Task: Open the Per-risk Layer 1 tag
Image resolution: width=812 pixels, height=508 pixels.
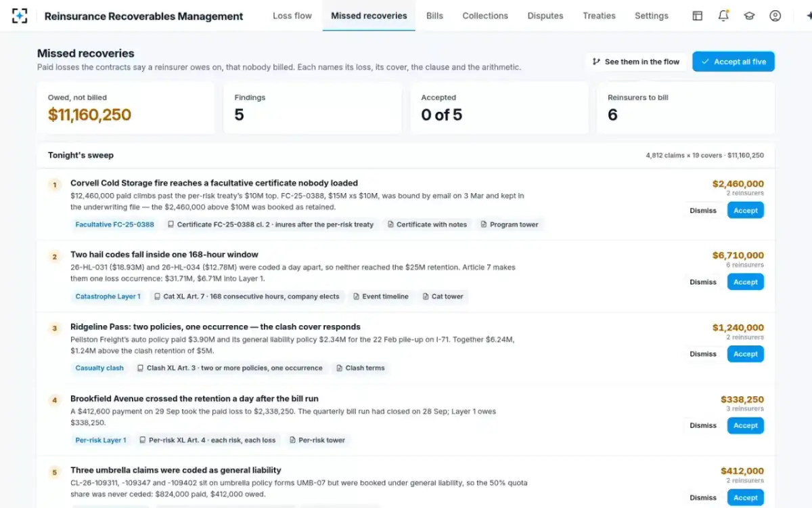Action: pyautogui.click(x=101, y=440)
